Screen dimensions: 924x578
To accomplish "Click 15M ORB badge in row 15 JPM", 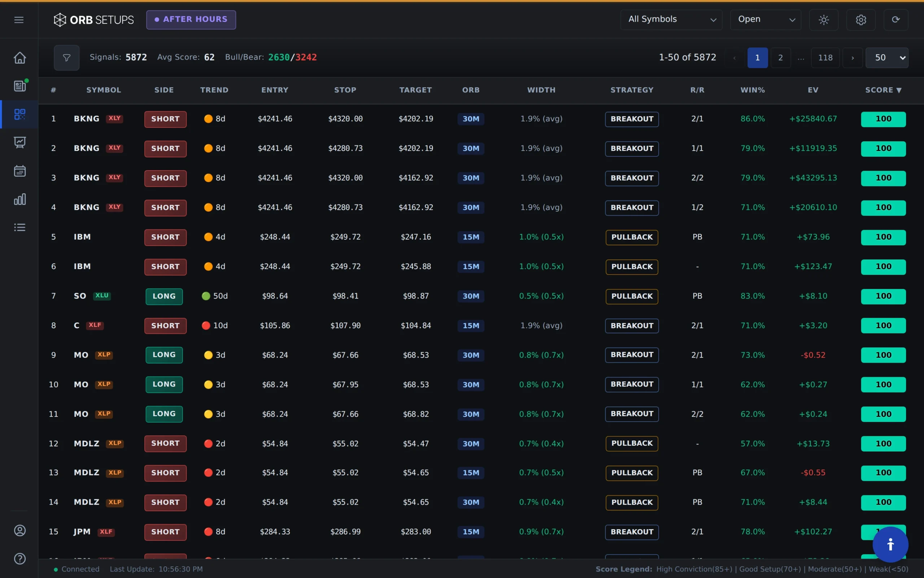I will [471, 532].
